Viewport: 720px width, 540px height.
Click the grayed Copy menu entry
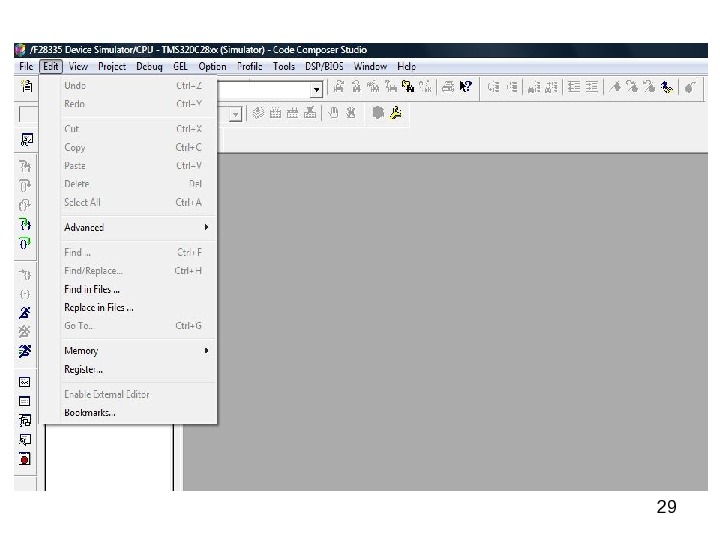(137, 147)
